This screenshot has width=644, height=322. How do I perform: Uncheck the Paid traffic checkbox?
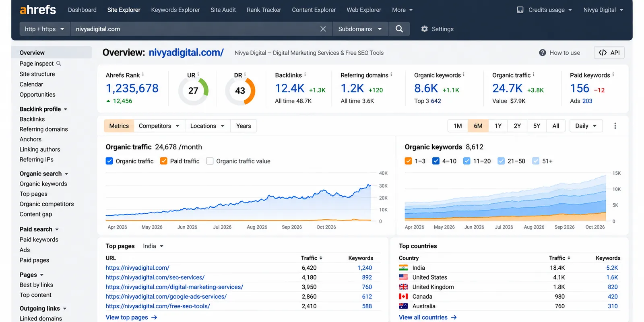163,161
